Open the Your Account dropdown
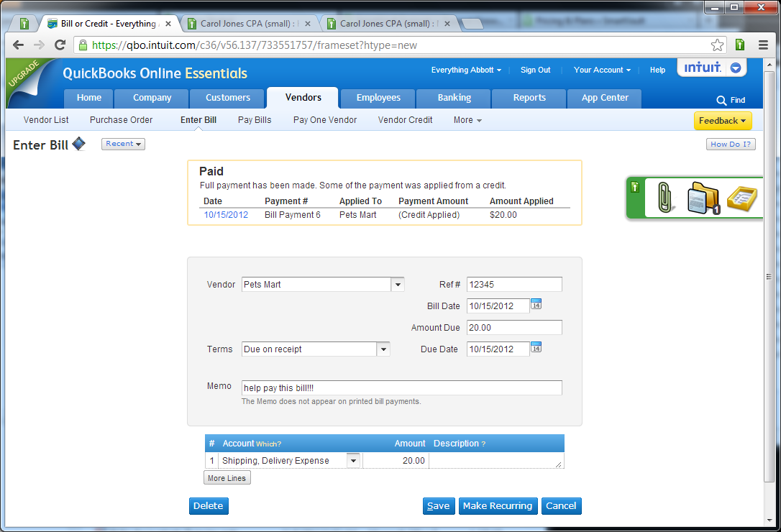The width and height of the screenshot is (781, 532). tap(602, 70)
